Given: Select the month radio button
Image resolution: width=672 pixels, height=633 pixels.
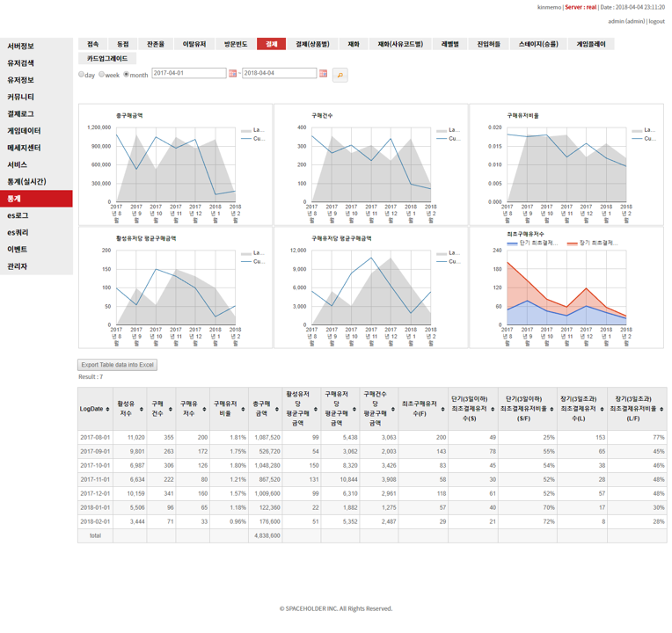Looking at the screenshot, I should click(127, 75).
